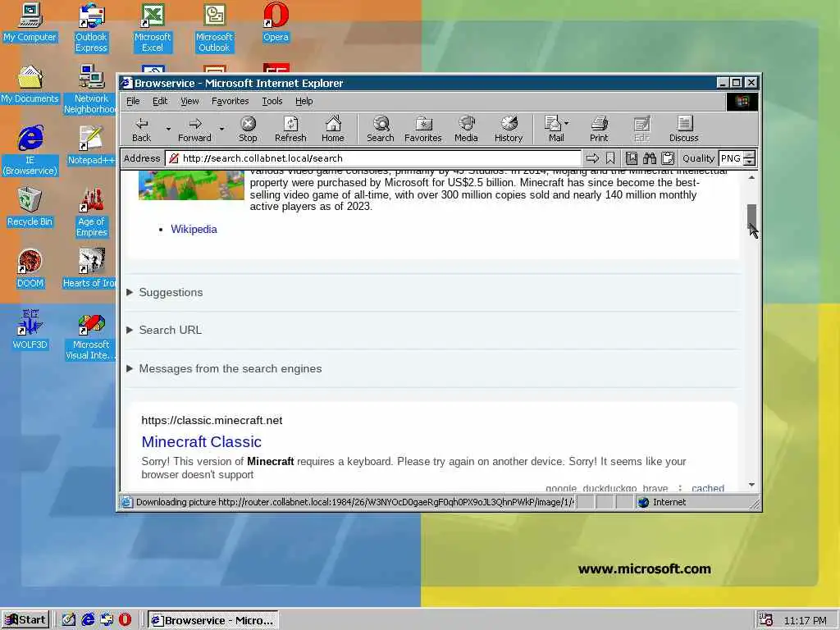
Task: Open the Tools menu
Action: coord(272,101)
